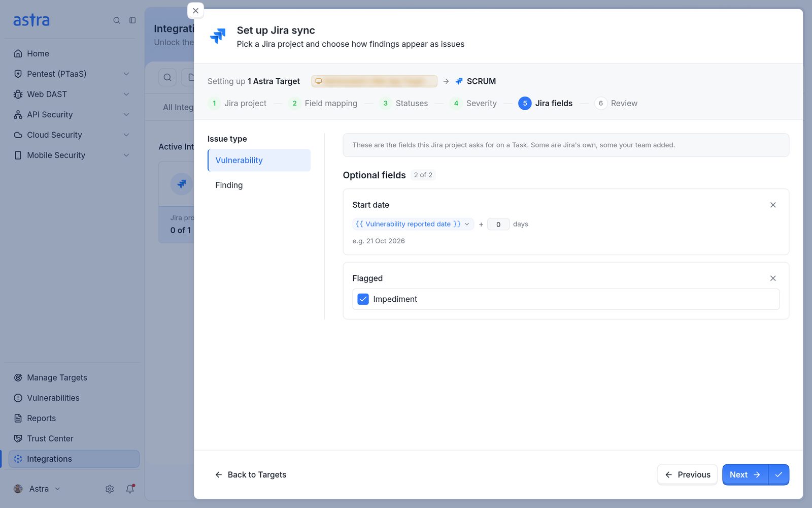Expand the Mobile Security menu chevron
812x508 pixels.
(126, 155)
